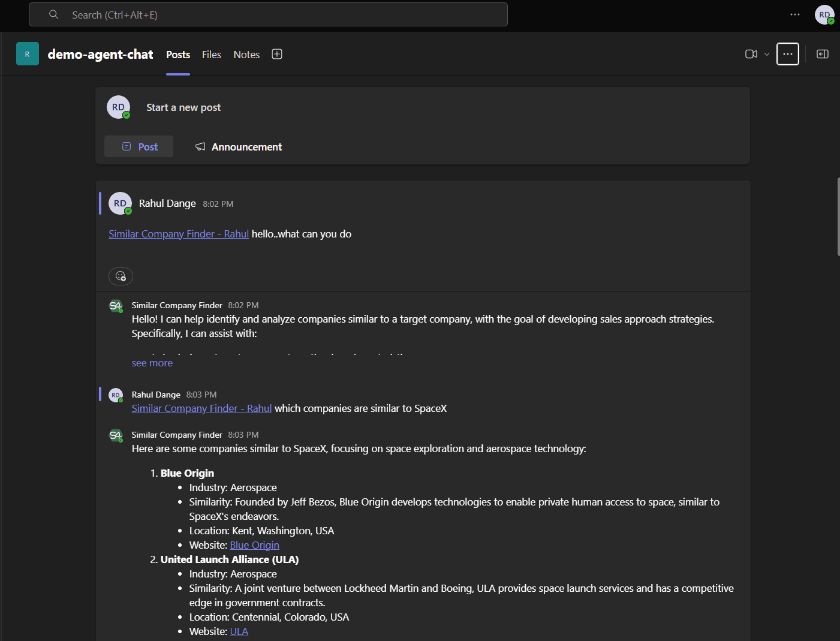This screenshot has width=840, height=641.
Task: Click the Announcement megaphone option
Action: click(239, 147)
